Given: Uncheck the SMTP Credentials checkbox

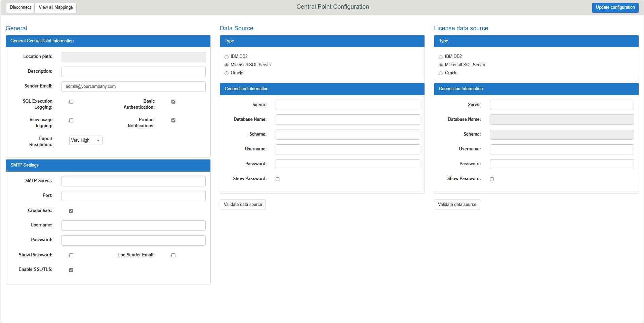Looking at the screenshot, I should click(71, 211).
